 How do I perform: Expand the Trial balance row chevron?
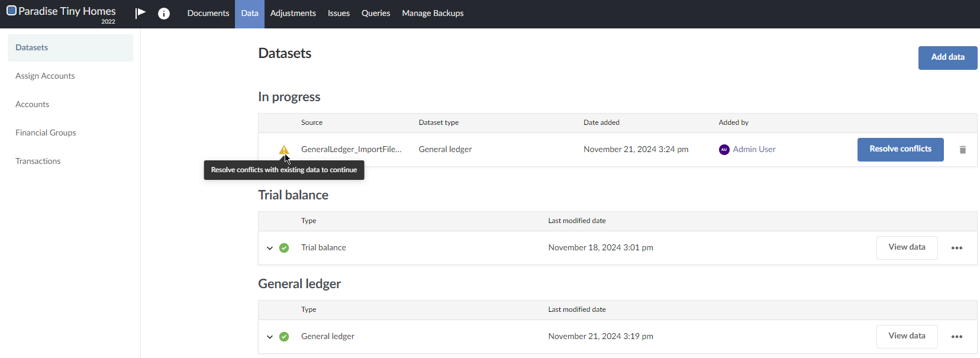[x=270, y=248]
